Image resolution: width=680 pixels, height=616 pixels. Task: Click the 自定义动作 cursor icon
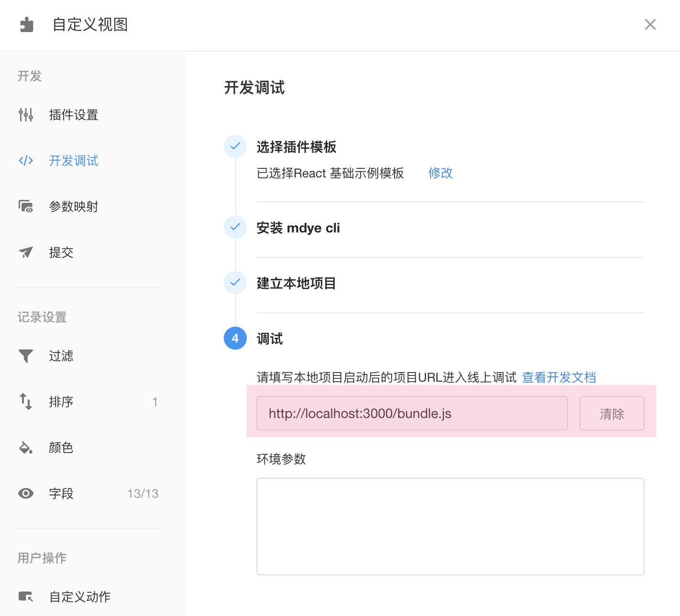tap(26, 597)
